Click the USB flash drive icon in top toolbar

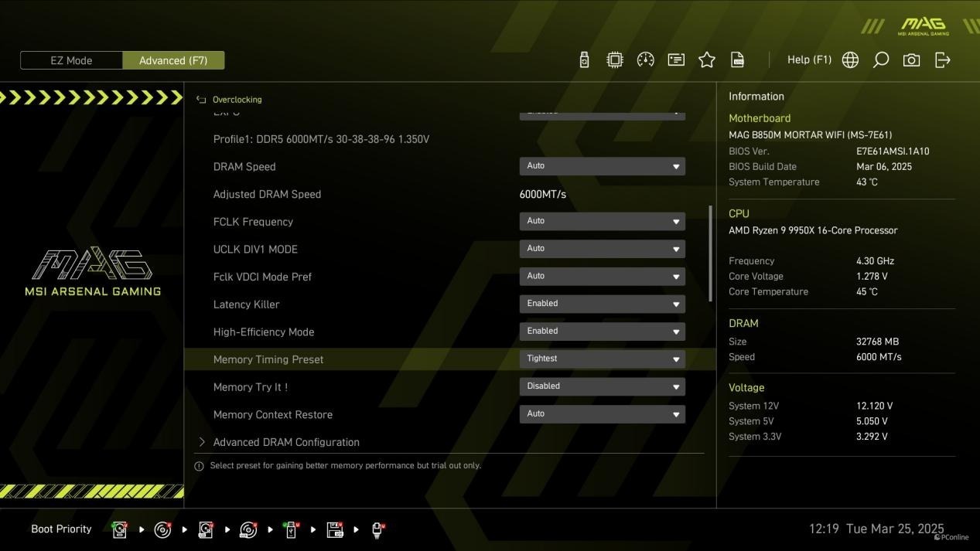584,60
